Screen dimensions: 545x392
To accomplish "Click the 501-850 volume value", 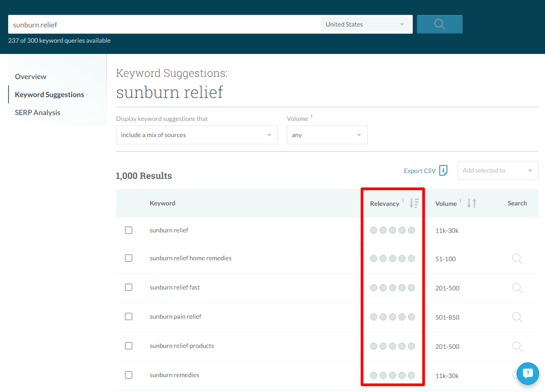I will point(447,317).
